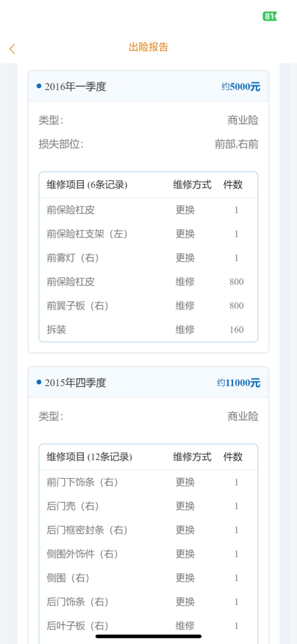This screenshot has height=644, width=297.
Task: Select the 前翼子板（右） repair row
Action: click(x=148, y=305)
